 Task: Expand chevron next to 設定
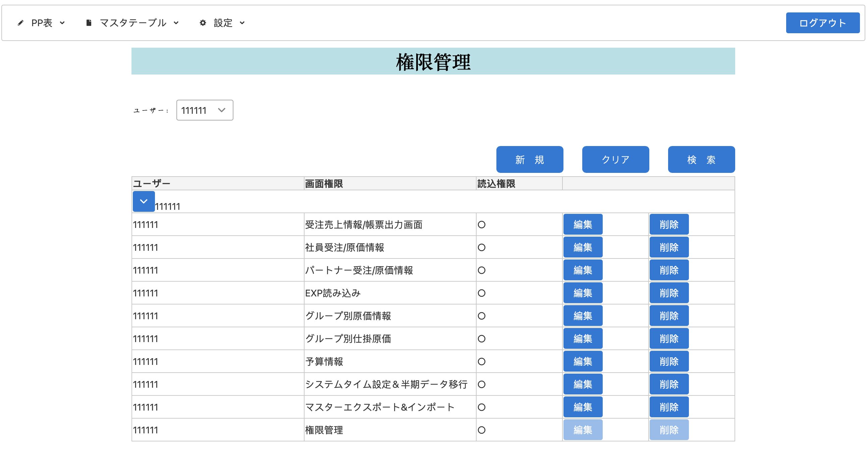click(x=242, y=23)
